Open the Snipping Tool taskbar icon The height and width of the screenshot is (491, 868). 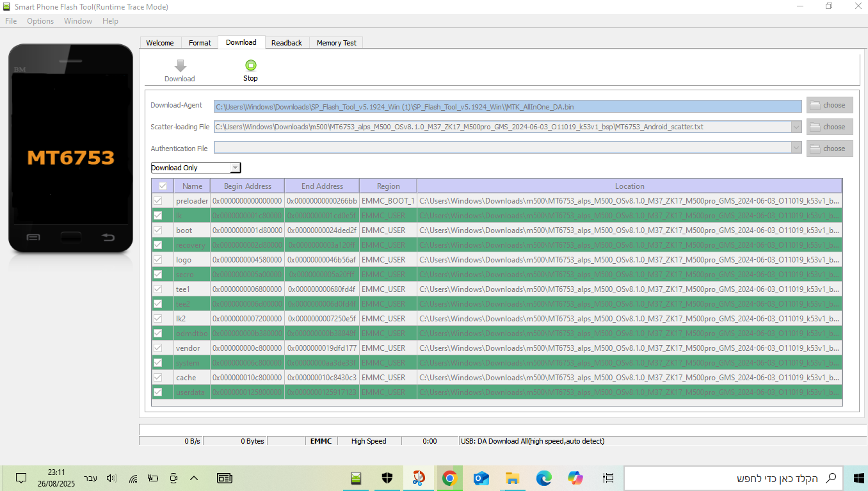pos(419,478)
